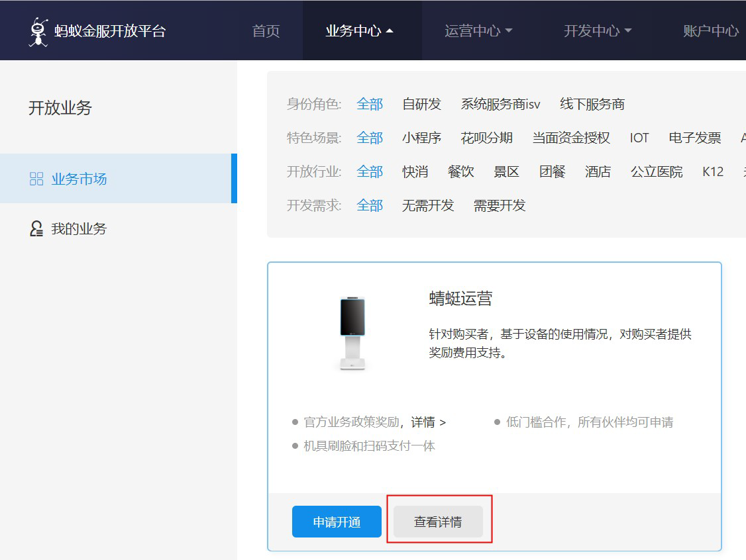Expand the 运营中心 dropdown

(x=478, y=31)
